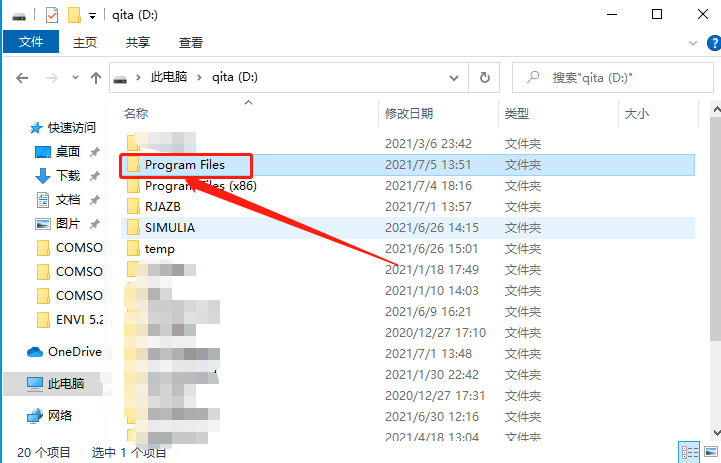Click the pin icon next to 桌面
The height and width of the screenshot is (463, 721).
(x=95, y=152)
